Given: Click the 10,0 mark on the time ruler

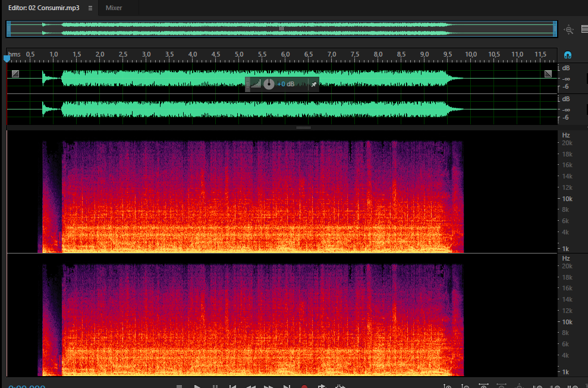Looking at the screenshot, I should click(471, 54).
